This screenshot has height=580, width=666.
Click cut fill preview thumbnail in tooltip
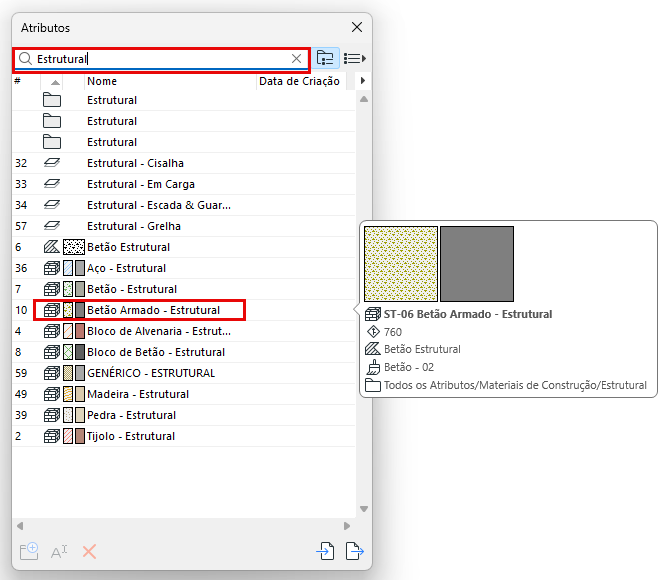[401, 264]
